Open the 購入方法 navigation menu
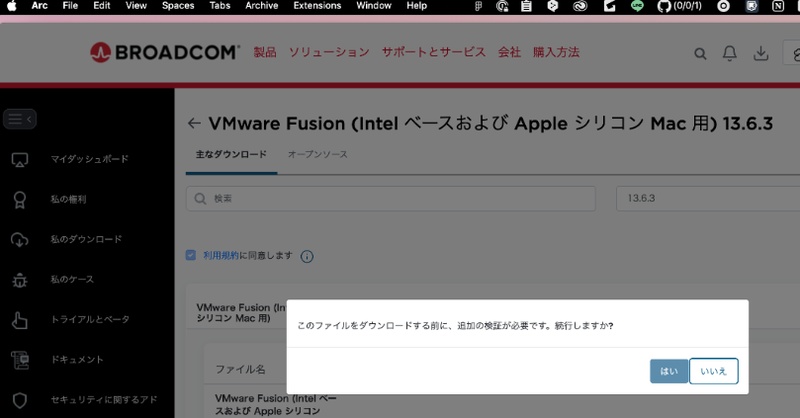 (556, 52)
